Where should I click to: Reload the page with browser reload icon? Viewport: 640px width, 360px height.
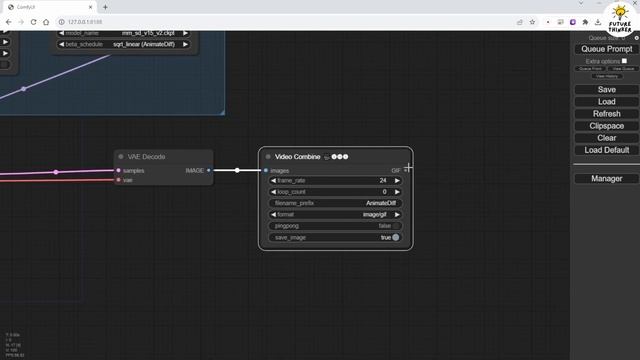pyautogui.click(x=33, y=22)
